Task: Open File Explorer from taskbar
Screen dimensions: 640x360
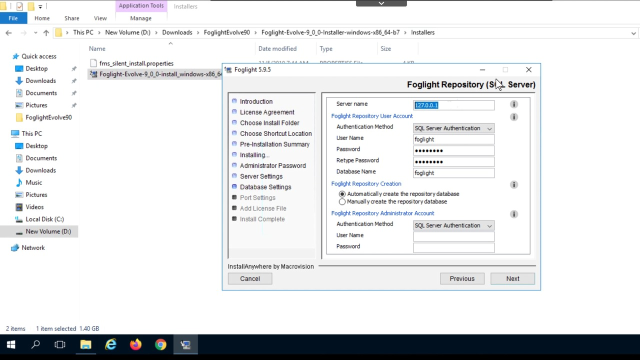Action: (86, 345)
